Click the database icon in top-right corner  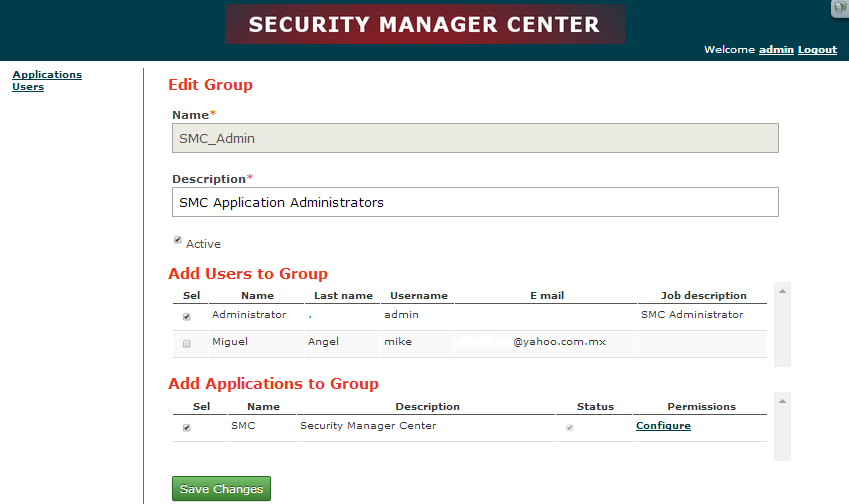[840, 9]
